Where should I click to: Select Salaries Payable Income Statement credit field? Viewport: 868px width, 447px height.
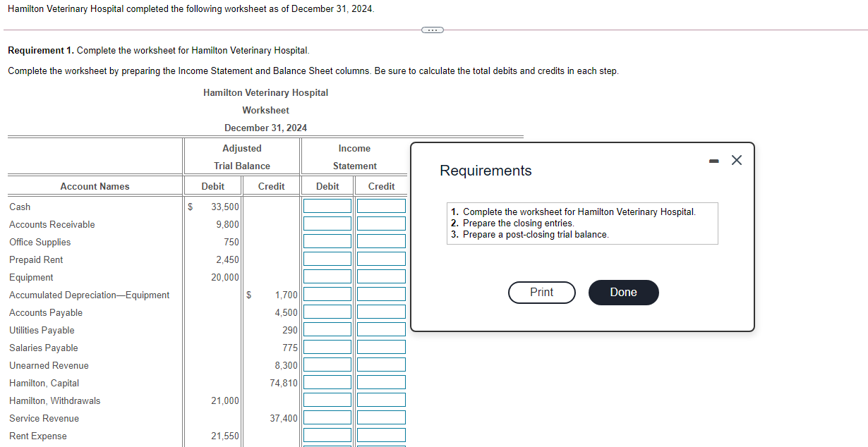point(381,347)
